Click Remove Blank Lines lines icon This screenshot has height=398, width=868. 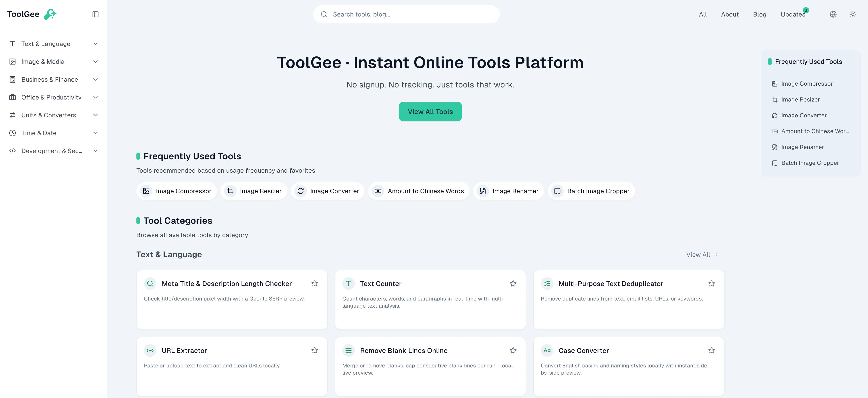pos(348,350)
